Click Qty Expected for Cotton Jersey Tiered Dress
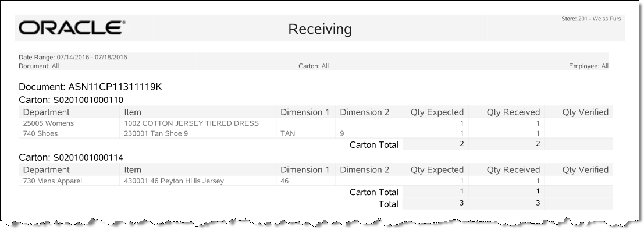The height and width of the screenshot is (230, 644). [x=462, y=123]
